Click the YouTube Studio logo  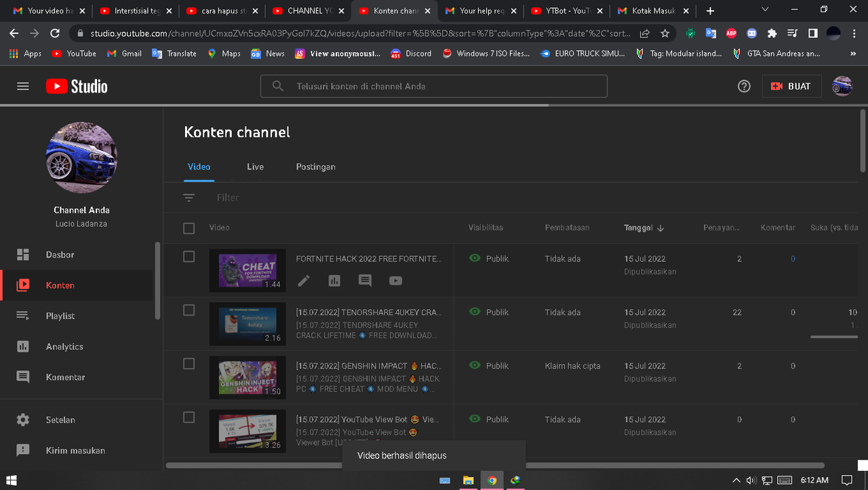[77, 86]
